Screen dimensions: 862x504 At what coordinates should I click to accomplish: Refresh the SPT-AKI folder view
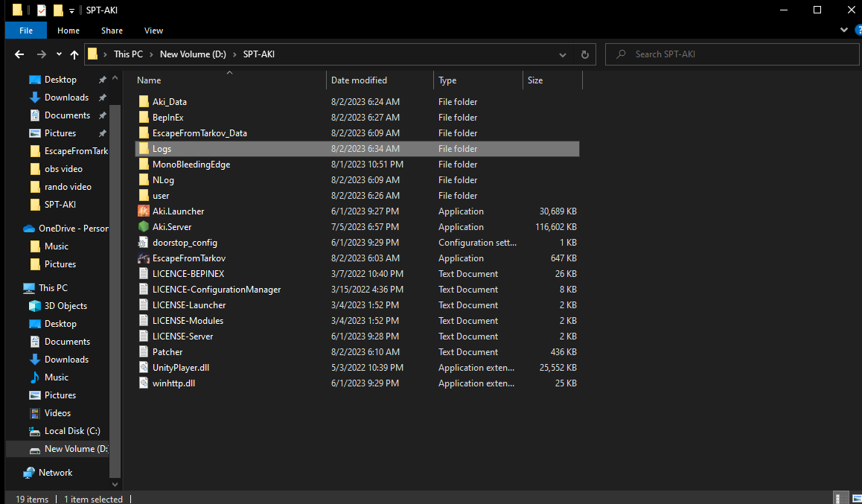tap(585, 54)
